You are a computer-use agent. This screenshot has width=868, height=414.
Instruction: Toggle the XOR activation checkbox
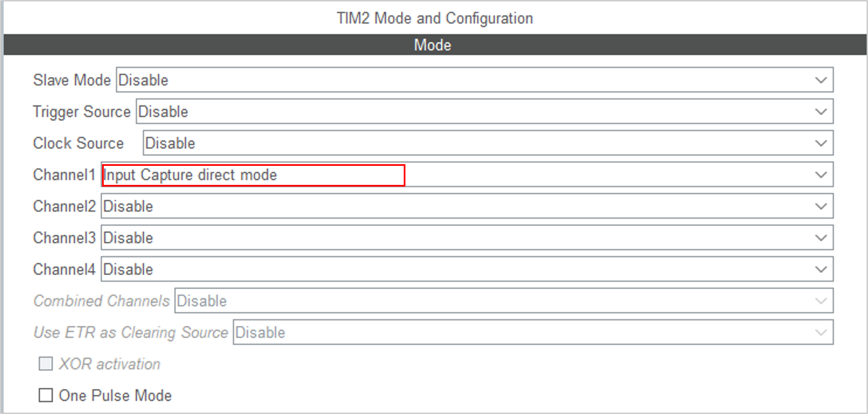pyautogui.click(x=46, y=364)
